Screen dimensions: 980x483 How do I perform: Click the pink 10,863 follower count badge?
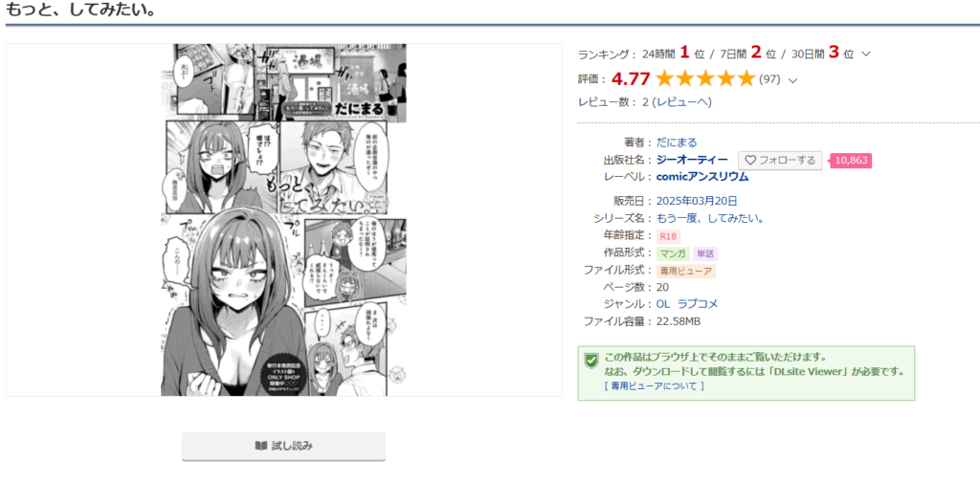click(x=851, y=161)
